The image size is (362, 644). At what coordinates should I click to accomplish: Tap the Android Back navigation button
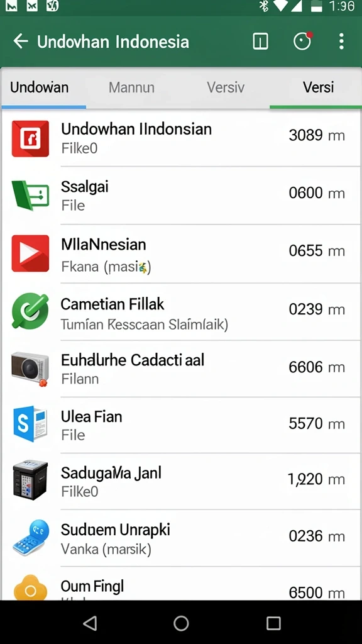coord(90,623)
